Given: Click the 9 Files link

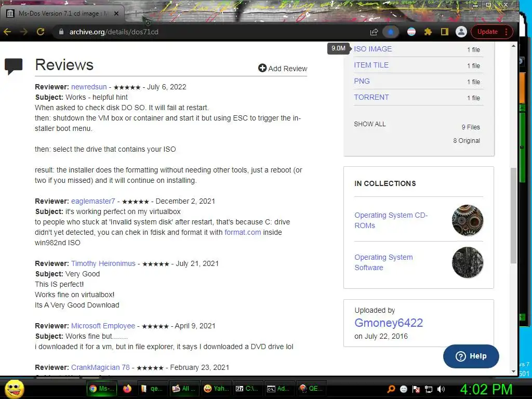Looking at the screenshot, I should click(471, 127).
